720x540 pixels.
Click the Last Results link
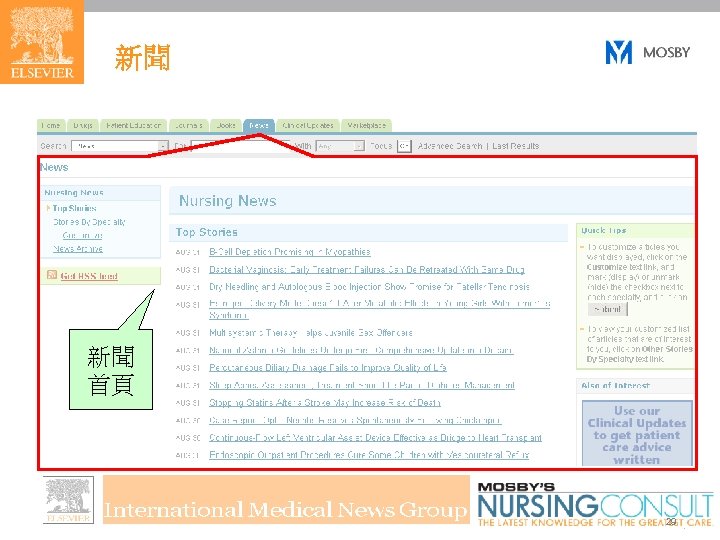tap(515, 146)
